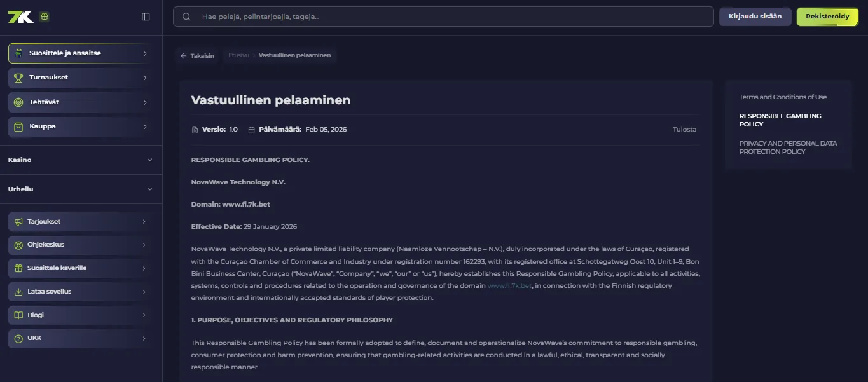This screenshot has width=868, height=382.
Task: Click the 7K logo
Action: tap(20, 17)
